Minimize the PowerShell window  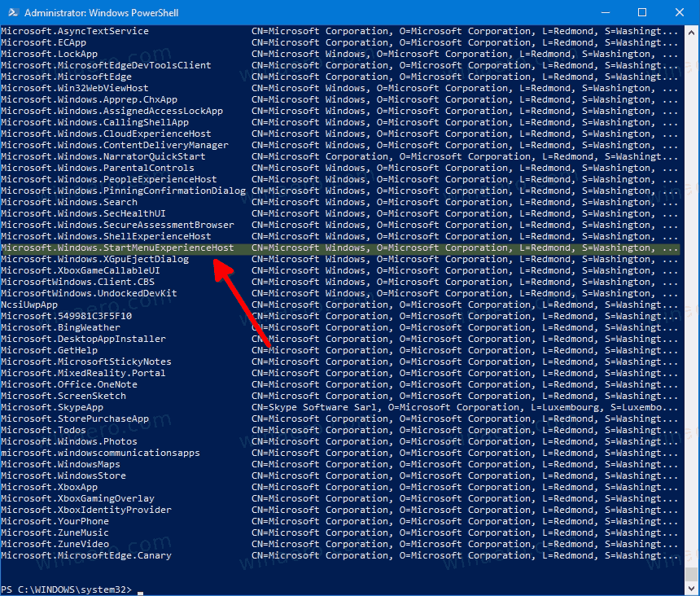click(x=606, y=12)
